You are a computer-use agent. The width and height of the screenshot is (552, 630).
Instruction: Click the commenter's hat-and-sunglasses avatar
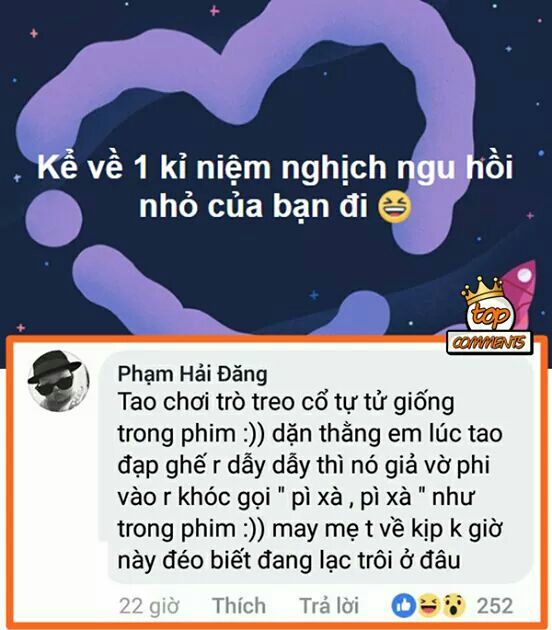point(58,380)
